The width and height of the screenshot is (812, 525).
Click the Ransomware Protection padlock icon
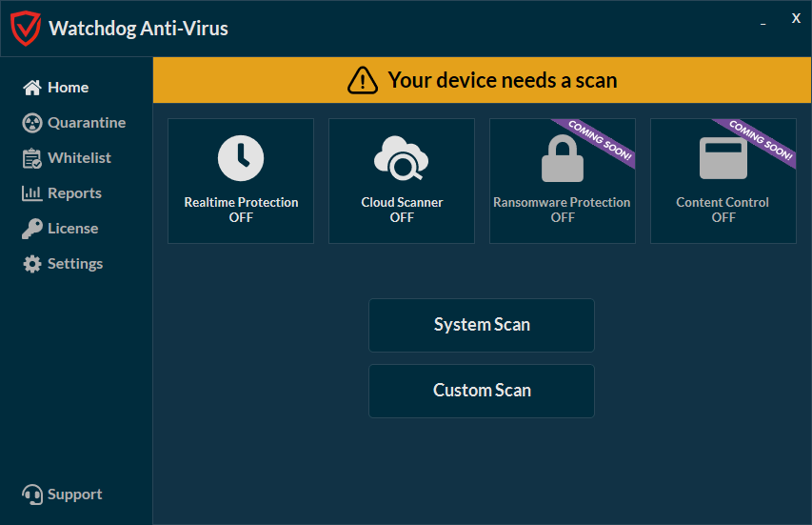pos(563,158)
